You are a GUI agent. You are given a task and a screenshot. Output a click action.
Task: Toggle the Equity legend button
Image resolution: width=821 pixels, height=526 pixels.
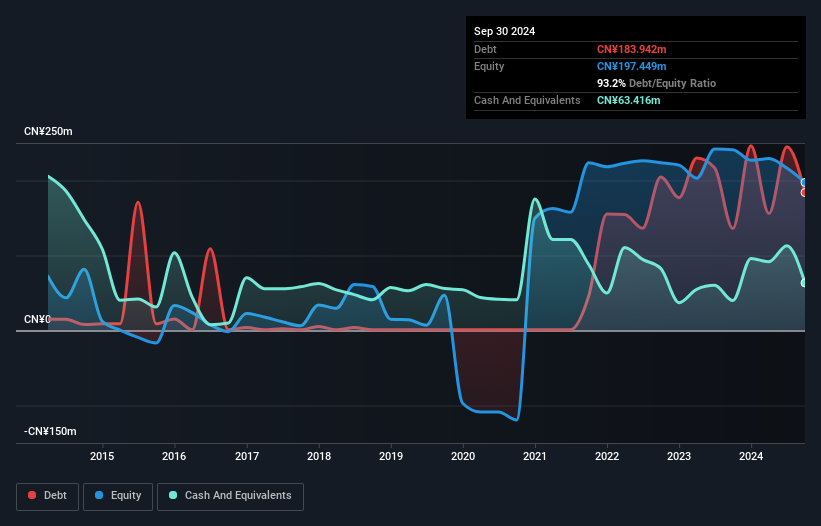coord(118,496)
